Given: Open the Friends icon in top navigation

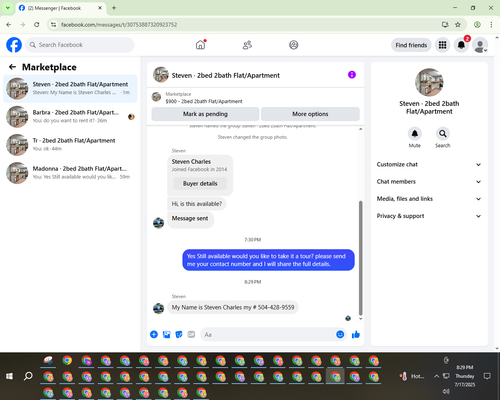Looking at the screenshot, I should (247, 45).
